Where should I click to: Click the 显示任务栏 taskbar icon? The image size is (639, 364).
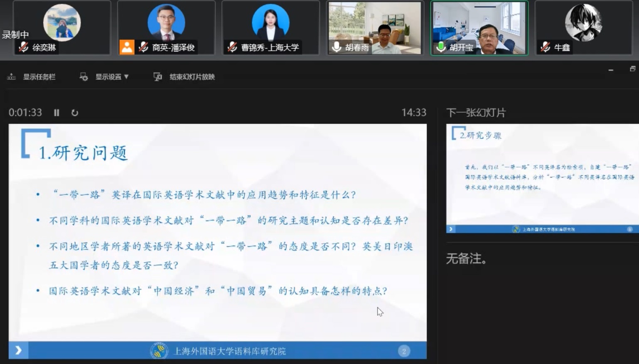click(x=12, y=77)
